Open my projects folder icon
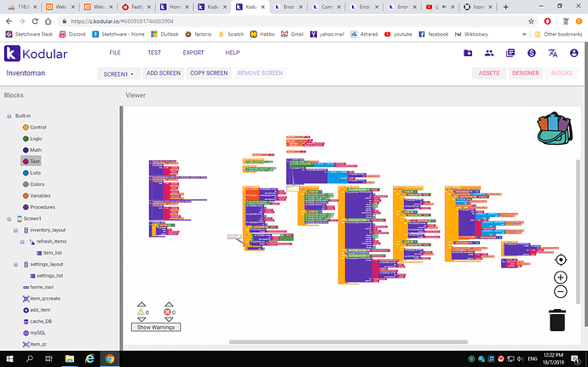 click(468, 54)
